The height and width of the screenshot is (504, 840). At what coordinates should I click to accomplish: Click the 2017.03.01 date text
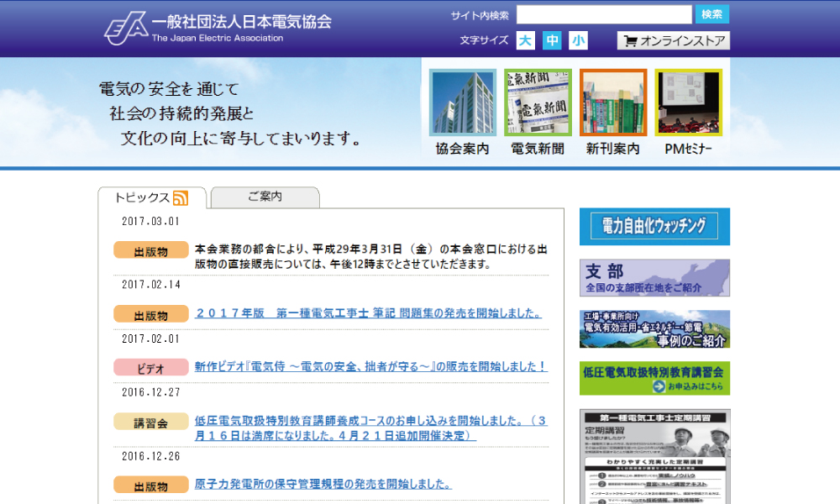150,221
